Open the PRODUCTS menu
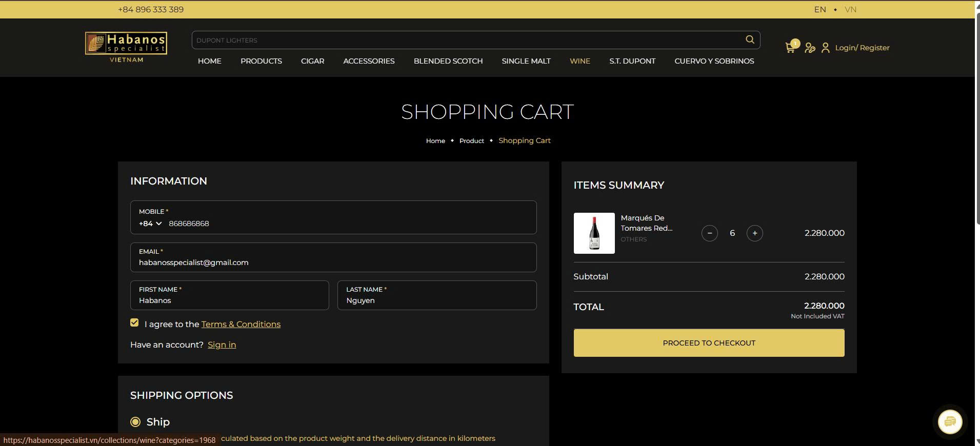980x446 pixels. pyautogui.click(x=261, y=61)
